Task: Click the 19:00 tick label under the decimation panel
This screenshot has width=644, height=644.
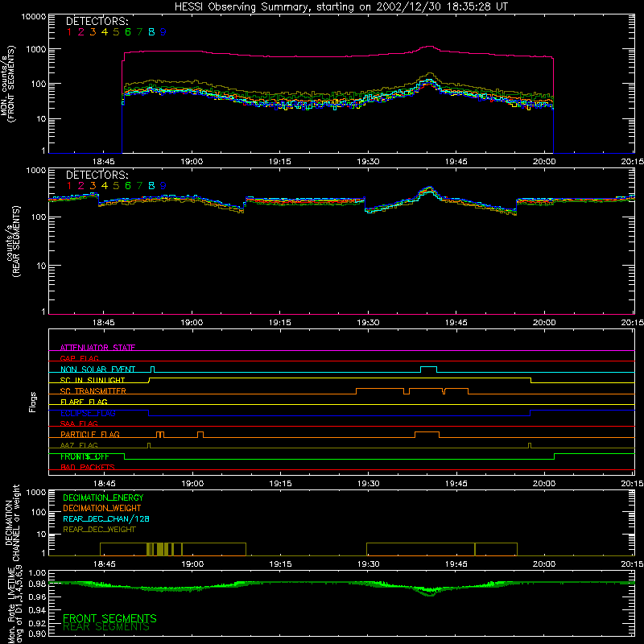Action: (x=192, y=564)
